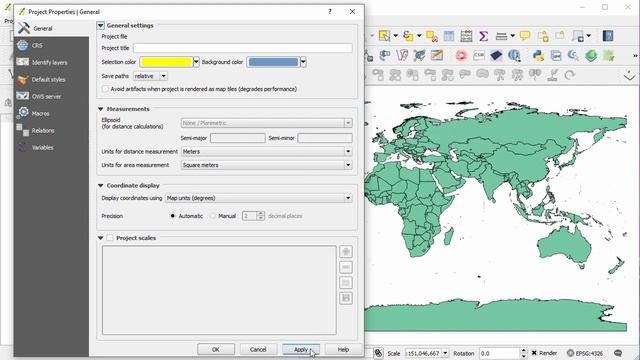Click the save scales disk icon
640x360 pixels.
[346, 298]
